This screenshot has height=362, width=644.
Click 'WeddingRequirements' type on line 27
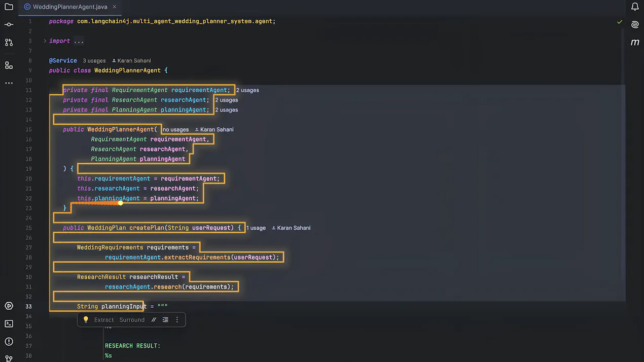(110, 247)
